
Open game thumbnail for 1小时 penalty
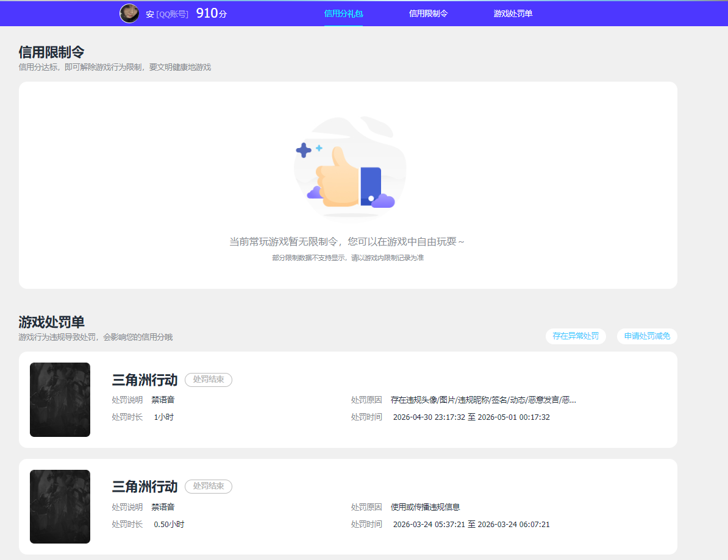60,400
